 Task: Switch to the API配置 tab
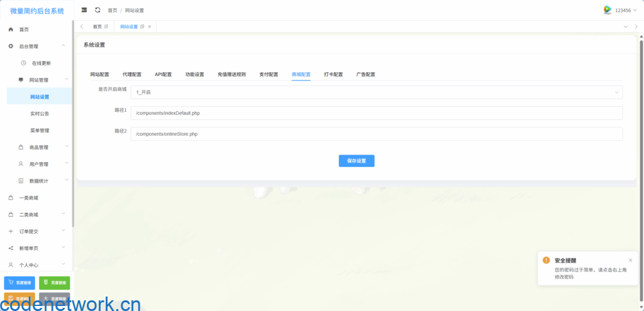[163, 74]
